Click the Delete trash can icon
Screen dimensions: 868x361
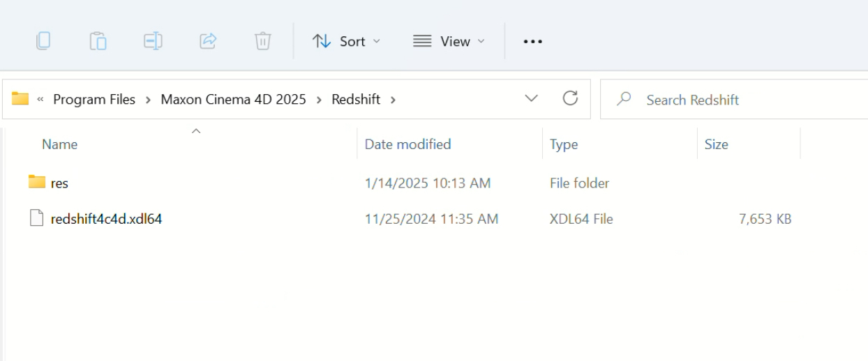point(262,41)
